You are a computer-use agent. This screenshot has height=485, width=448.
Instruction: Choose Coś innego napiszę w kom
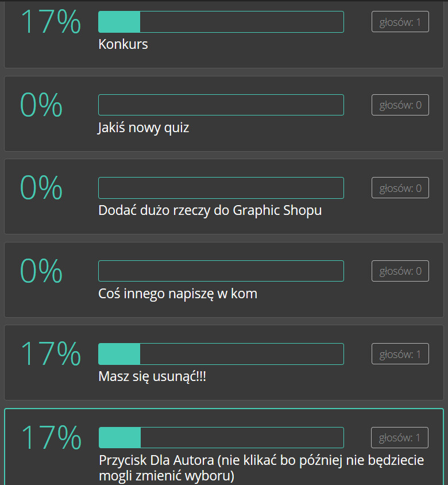(177, 294)
